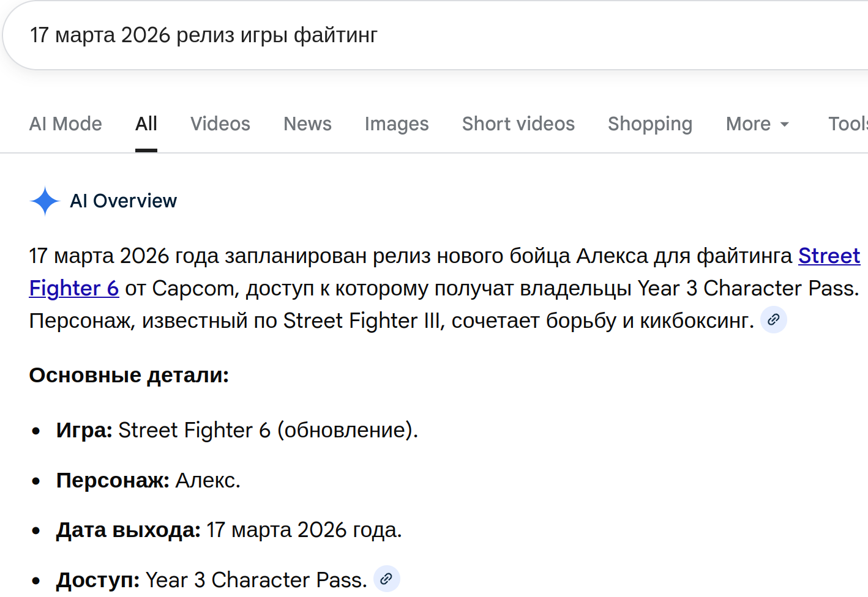Click the source link icon next to Year 3 Character Pass
Screen dimensions: 868x597
386,578
